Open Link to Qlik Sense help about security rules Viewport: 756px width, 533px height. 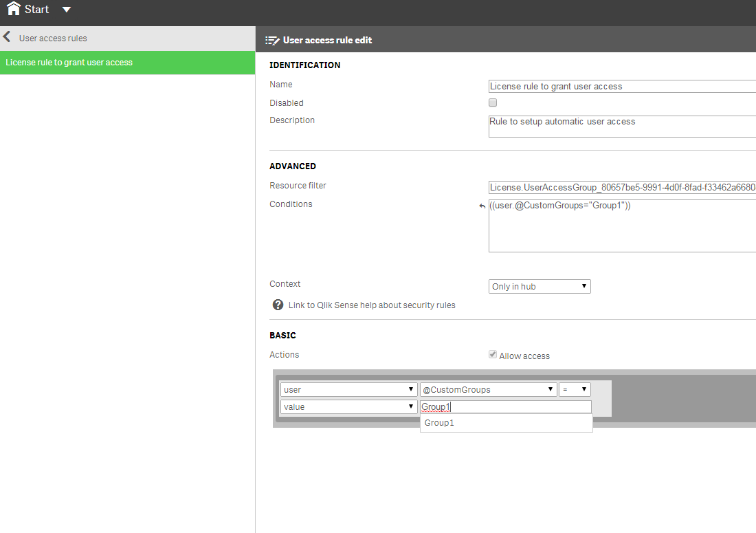[x=372, y=305]
